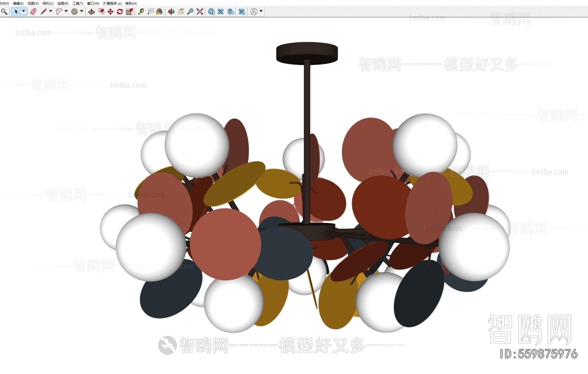588x374 pixels.
Task: Open the 编辑(E) menu
Action: pyautogui.click(x=18, y=3)
